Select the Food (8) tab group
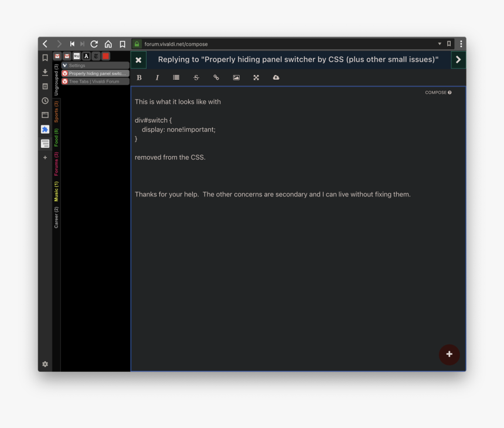This screenshot has width=504, height=428. point(56,138)
